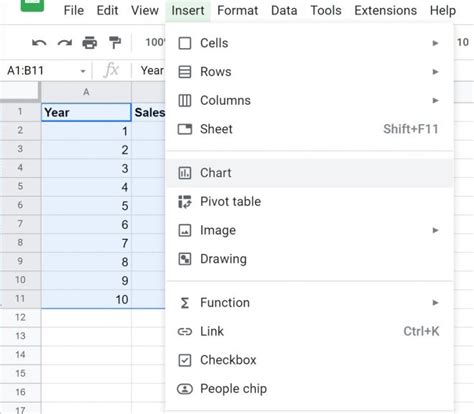Select the Paint format roller icon
The width and height of the screenshot is (474, 414).
coord(115,43)
